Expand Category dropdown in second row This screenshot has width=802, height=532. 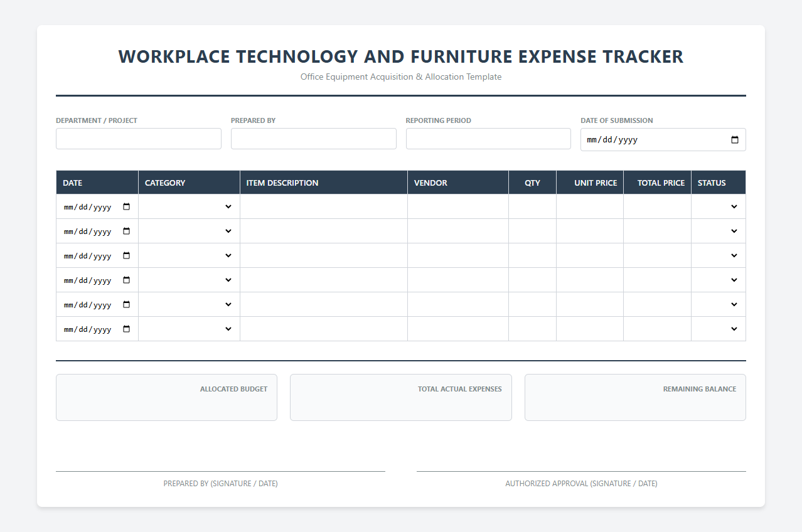click(189, 231)
